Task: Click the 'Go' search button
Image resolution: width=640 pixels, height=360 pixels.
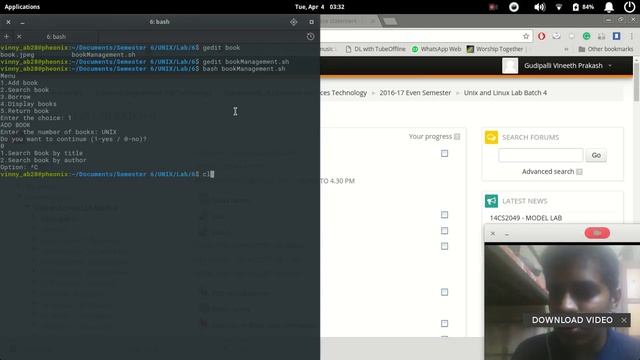Action: (x=596, y=155)
